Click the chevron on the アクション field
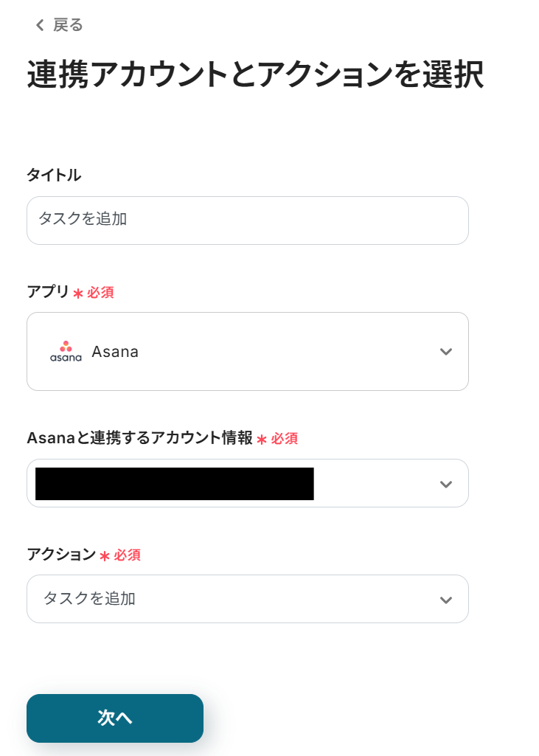The image size is (539, 756). pyautogui.click(x=446, y=599)
